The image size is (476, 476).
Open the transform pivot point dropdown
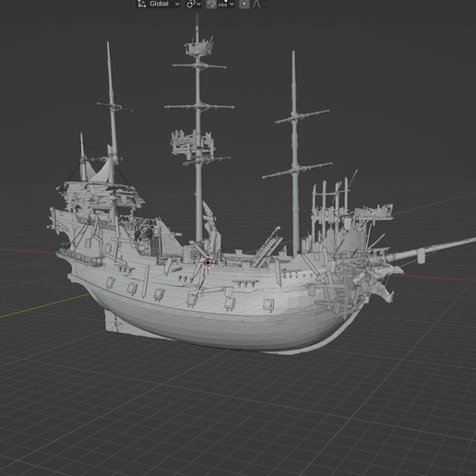coord(194,4)
